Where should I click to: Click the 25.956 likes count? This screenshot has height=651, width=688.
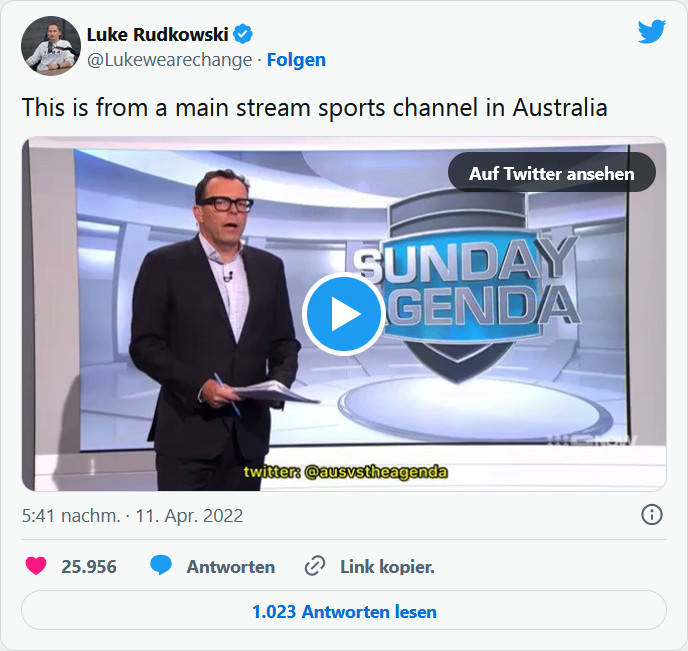pyautogui.click(x=89, y=567)
